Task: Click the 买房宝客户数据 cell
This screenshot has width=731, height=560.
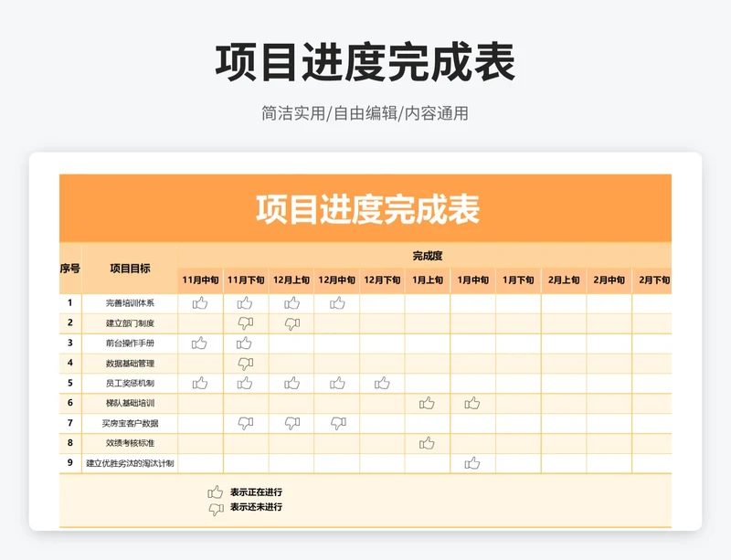Action: 130,423
